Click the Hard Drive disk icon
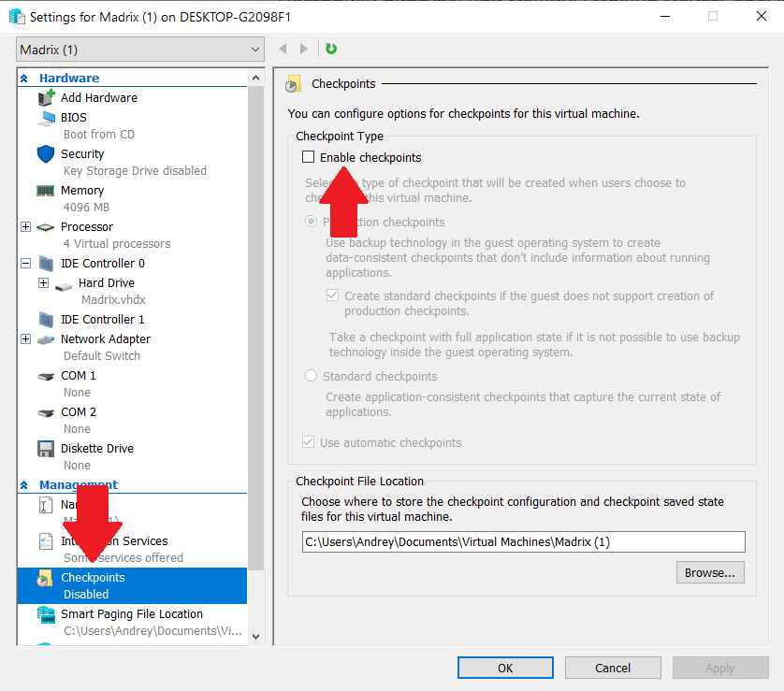This screenshot has width=784, height=691. (64, 286)
